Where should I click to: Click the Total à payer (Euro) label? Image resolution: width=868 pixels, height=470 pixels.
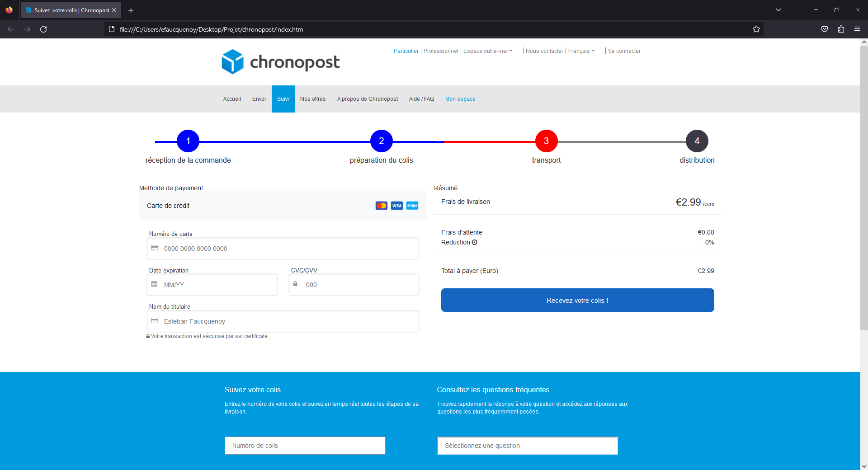click(470, 271)
